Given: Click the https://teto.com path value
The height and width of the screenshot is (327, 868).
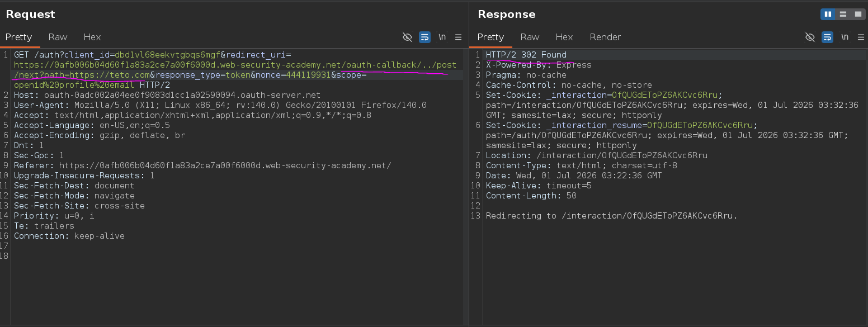Looking at the screenshot, I should 110,75.
